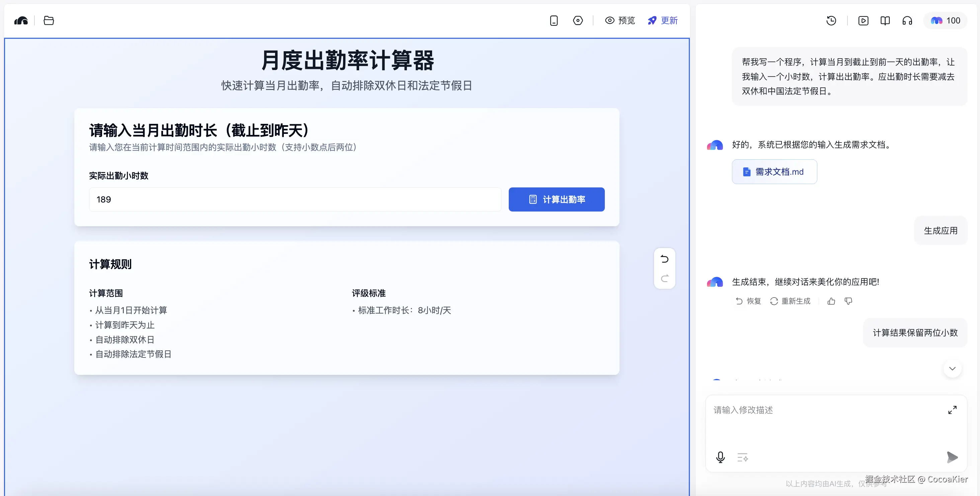The width and height of the screenshot is (980, 496).
Task: Click 重新生成 to regenerate the response
Action: (x=790, y=301)
